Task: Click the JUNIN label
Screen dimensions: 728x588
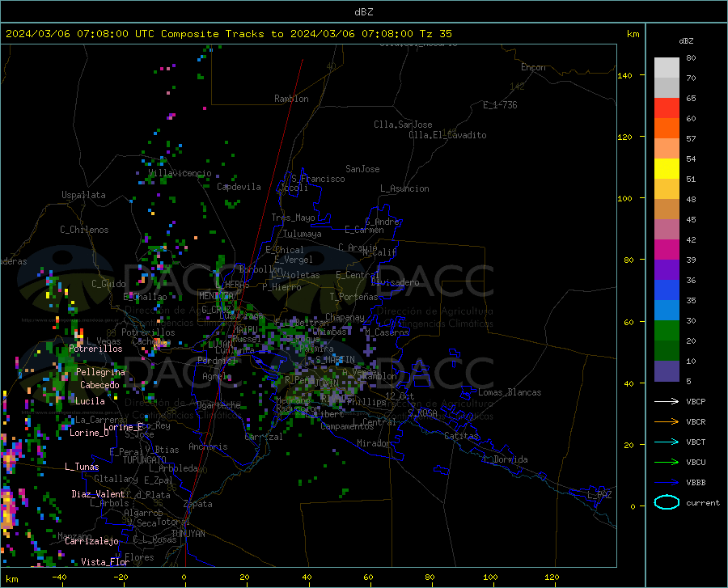Action: click(x=327, y=383)
